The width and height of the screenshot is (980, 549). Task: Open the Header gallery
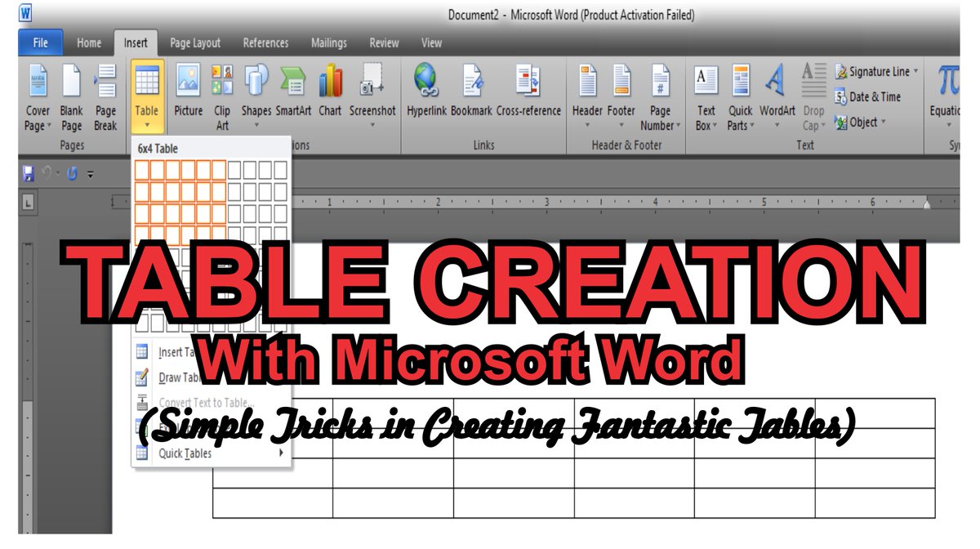(587, 96)
